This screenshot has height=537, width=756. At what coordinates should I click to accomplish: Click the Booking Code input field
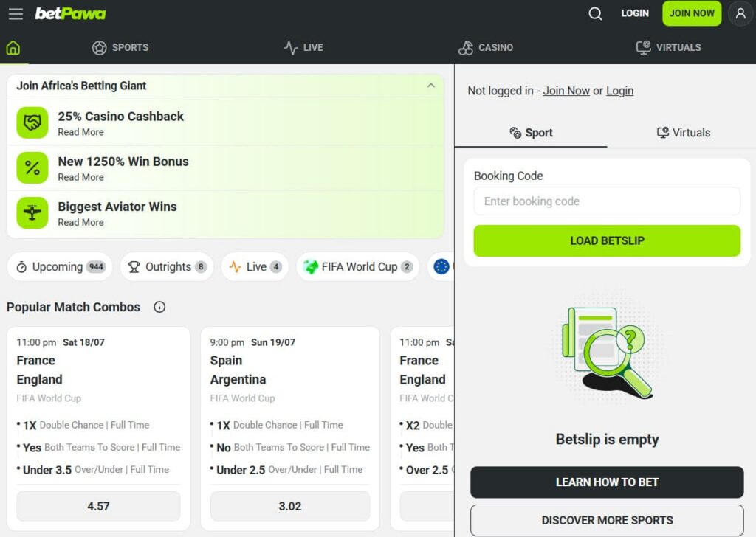tap(607, 201)
